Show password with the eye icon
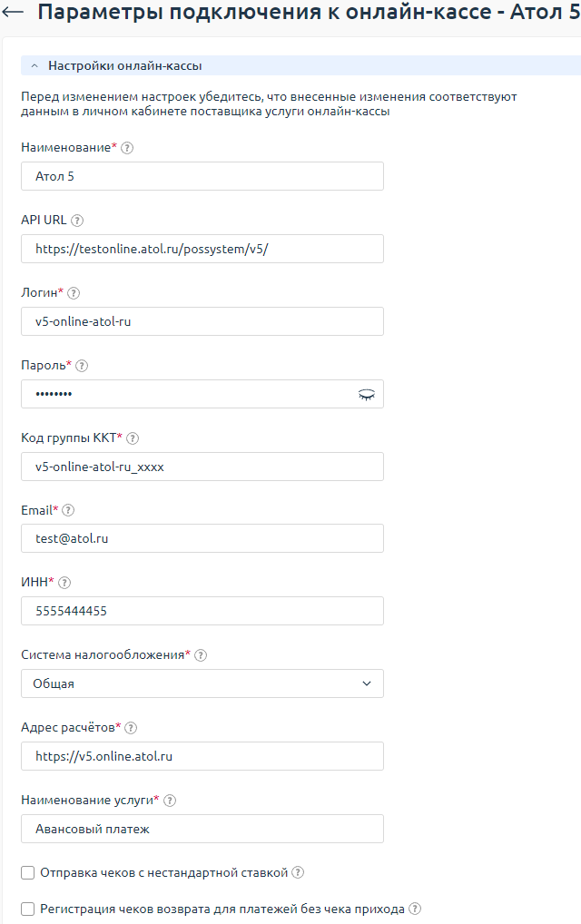Image resolution: width=581 pixels, height=924 pixels. (366, 394)
